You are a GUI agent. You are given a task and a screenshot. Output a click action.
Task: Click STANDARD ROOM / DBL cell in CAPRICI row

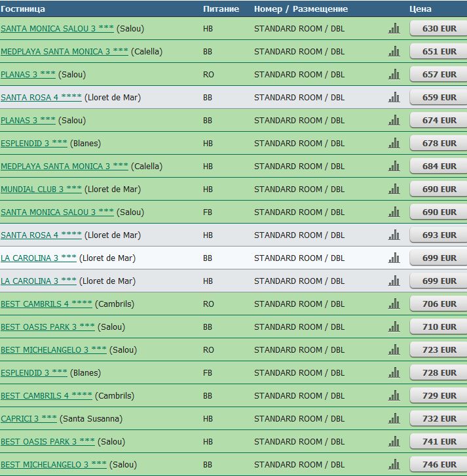[x=299, y=419]
